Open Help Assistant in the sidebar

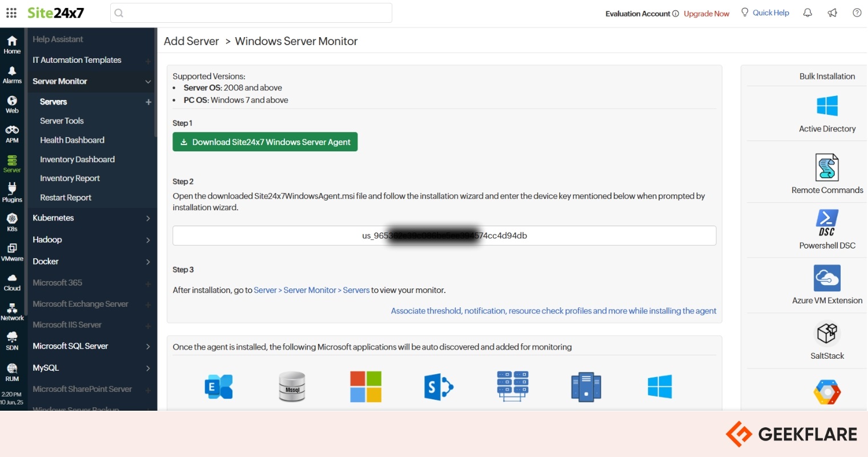[58, 39]
